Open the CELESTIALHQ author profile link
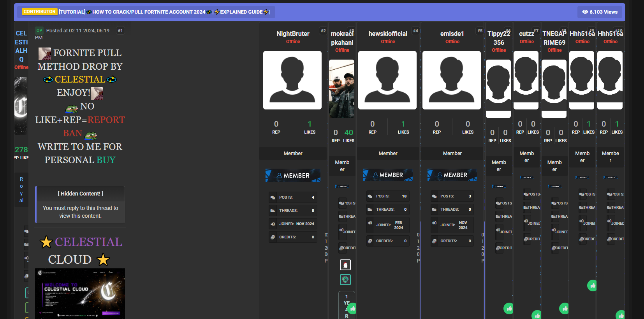The width and height of the screenshot is (644, 319). [21, 46]
